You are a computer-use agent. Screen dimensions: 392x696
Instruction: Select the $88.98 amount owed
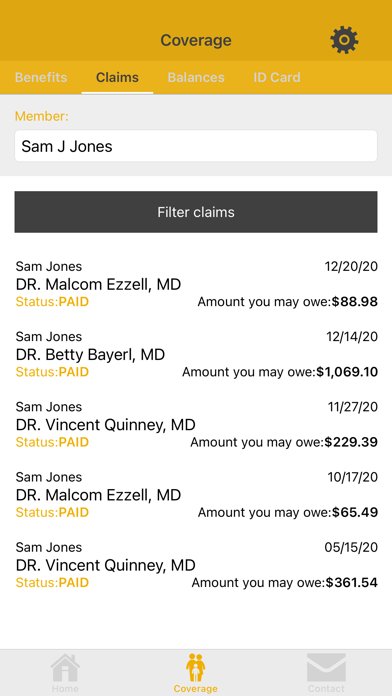tap(355, 302)
